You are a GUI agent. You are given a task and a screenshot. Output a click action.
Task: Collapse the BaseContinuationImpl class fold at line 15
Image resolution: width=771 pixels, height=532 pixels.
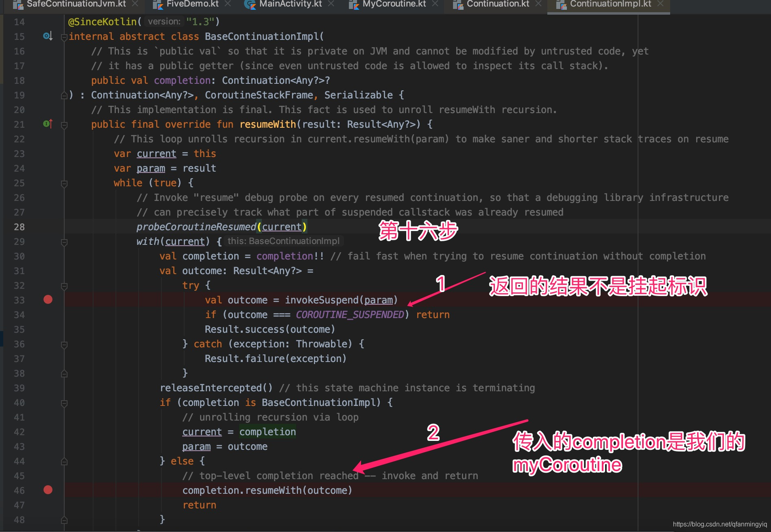[x=64, y=37]
